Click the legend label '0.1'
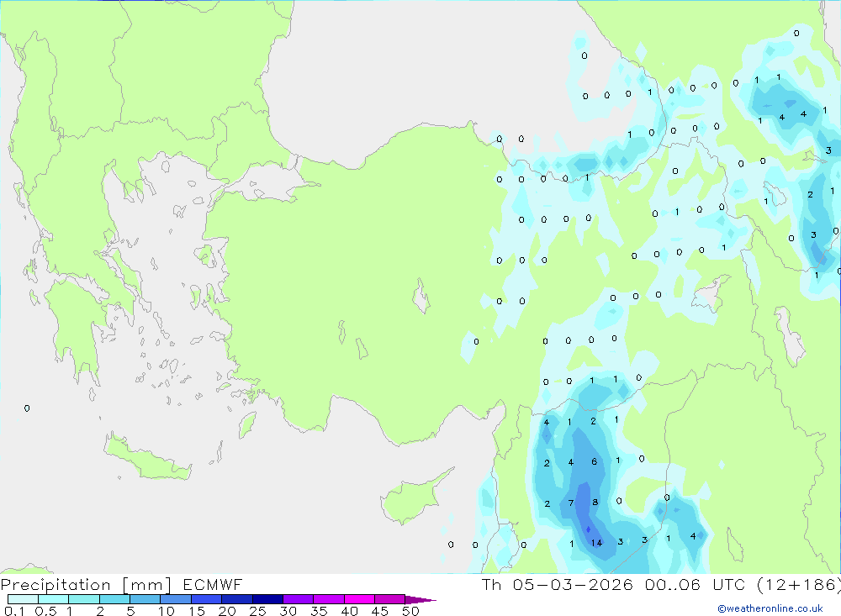The width and height of the screenshot is (841, 616). pos(14,611)
